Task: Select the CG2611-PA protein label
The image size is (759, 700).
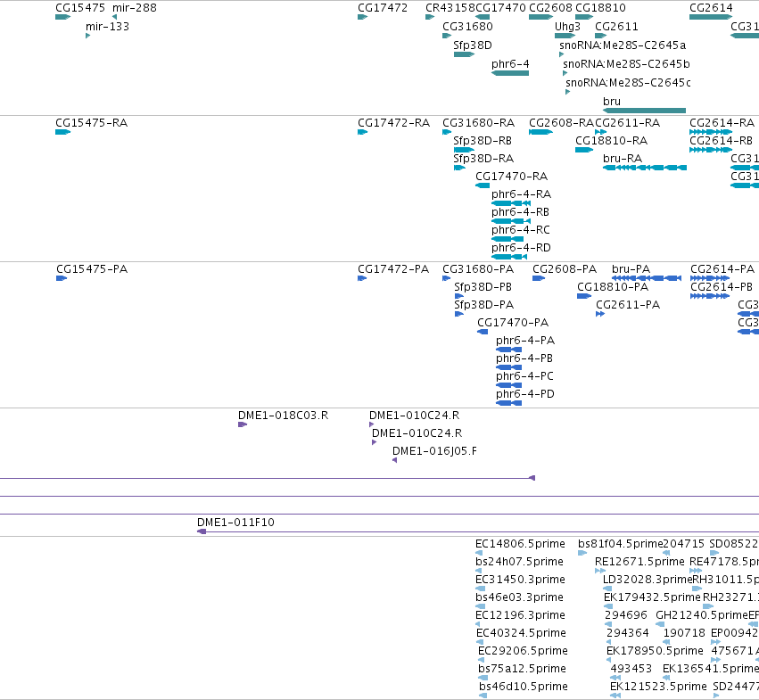Action: pos(628,305)
